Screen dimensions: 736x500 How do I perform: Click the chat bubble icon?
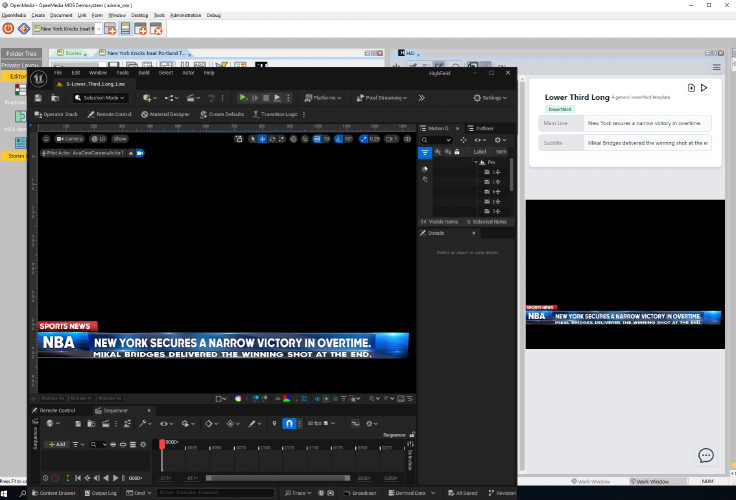point(705,456)
